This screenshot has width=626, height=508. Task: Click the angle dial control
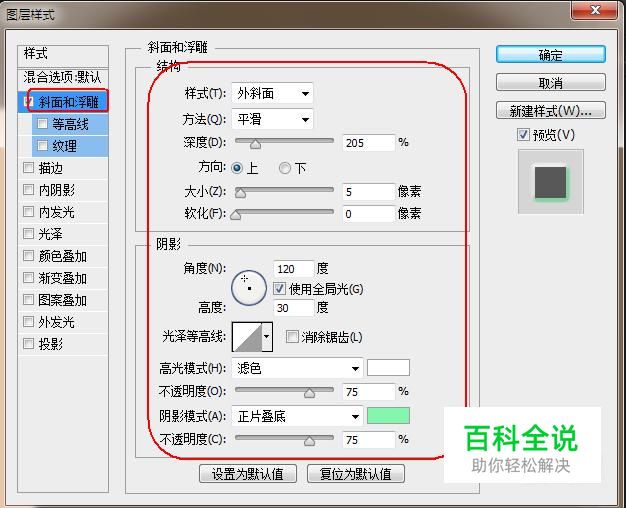pyautogui.click(x=249, y=288)
